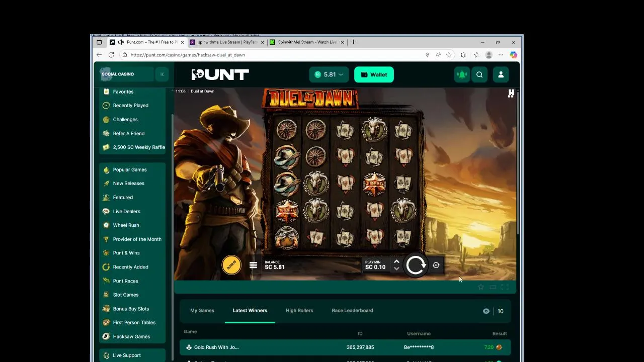Viewport: 644px width, 362px height.
Task: Open Recently Played list
Action: click(130, 106)
